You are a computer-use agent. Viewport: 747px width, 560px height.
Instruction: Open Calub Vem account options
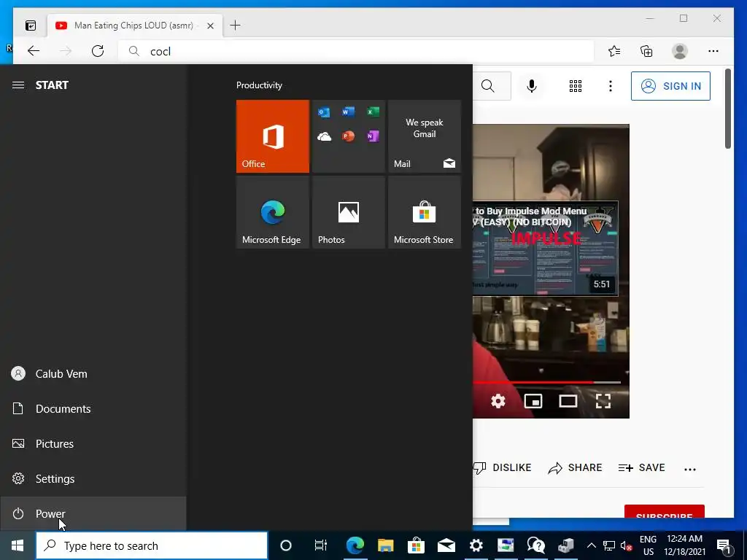(93, 374)
